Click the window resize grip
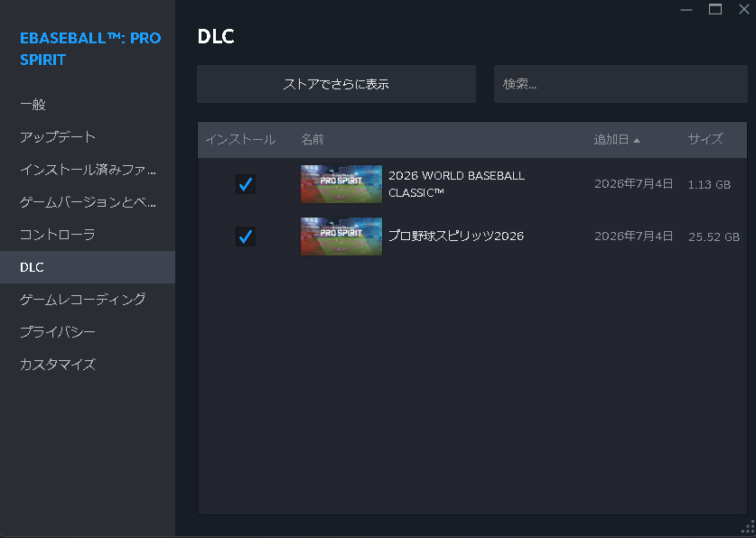 748,527
